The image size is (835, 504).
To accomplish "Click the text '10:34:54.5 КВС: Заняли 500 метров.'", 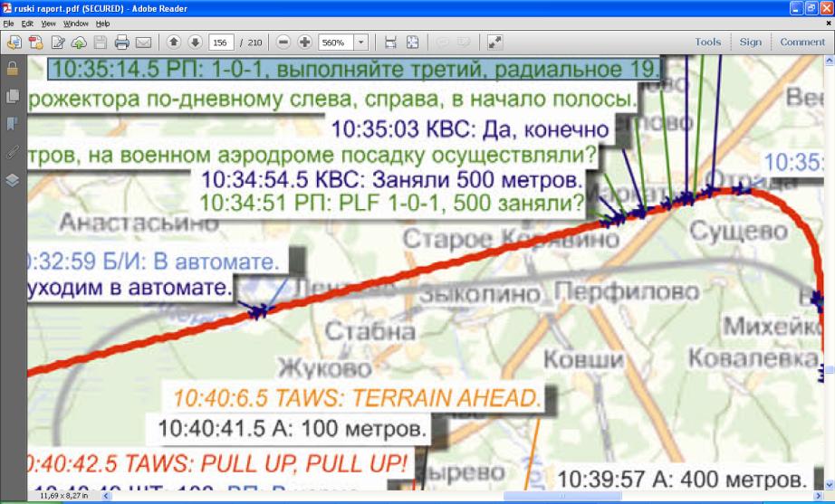I will pyautogui.click(x=392, y=180).
